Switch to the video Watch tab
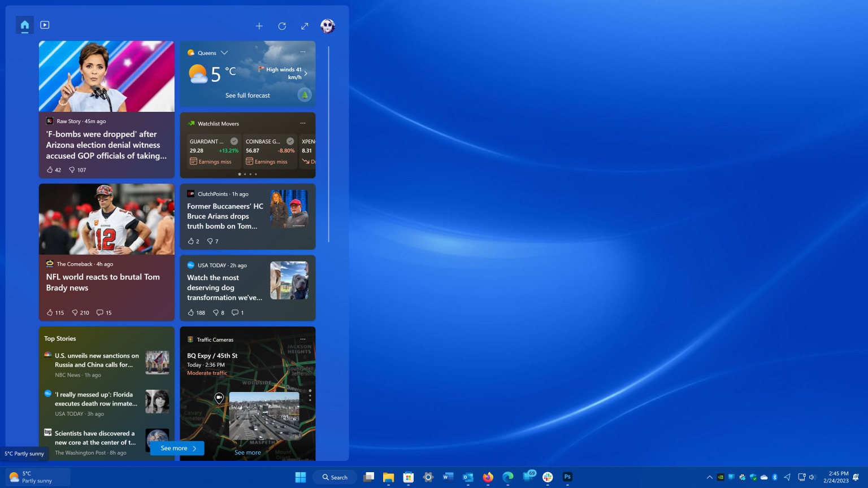Image resolution: width=868 pixels, height=488 pixels. (45, 25)
